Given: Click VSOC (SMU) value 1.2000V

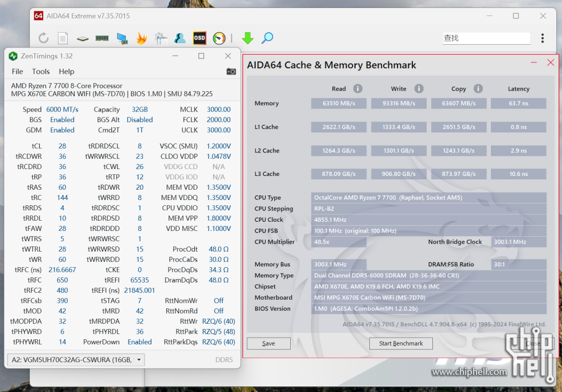Looking at the screenshot, I should pyautogui.click(x=218, y=146).
